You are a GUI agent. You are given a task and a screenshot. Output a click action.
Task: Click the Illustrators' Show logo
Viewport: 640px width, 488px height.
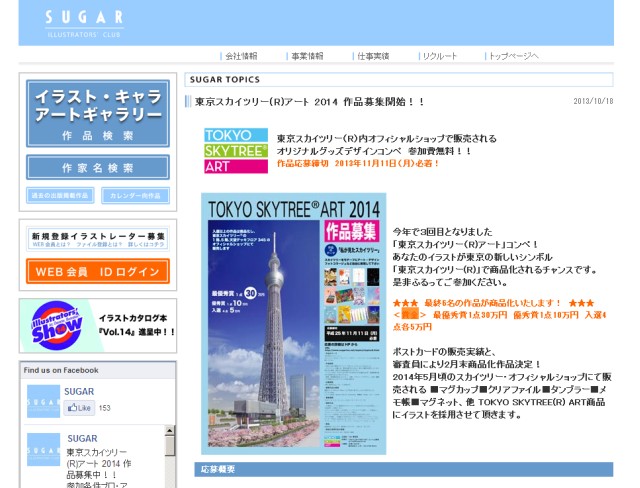(57, 326)
